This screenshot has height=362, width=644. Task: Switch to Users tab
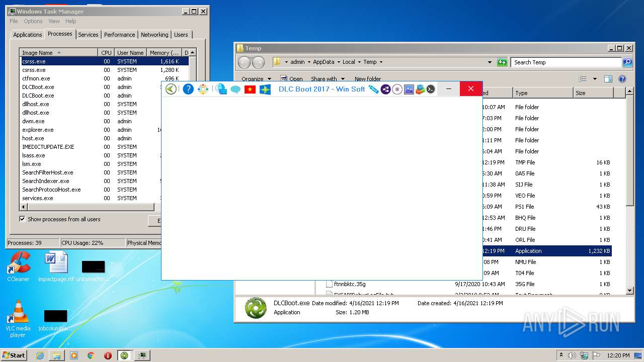(x=181, y=35)
